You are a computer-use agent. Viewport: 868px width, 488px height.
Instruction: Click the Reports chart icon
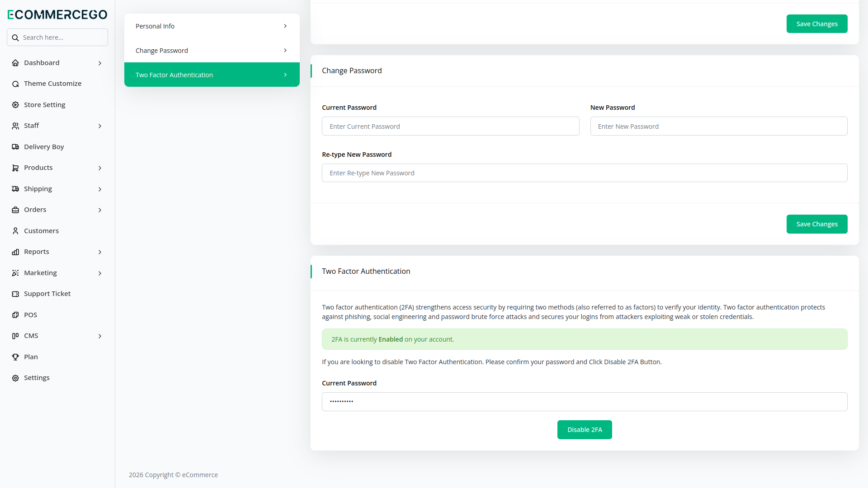(15, 252)
